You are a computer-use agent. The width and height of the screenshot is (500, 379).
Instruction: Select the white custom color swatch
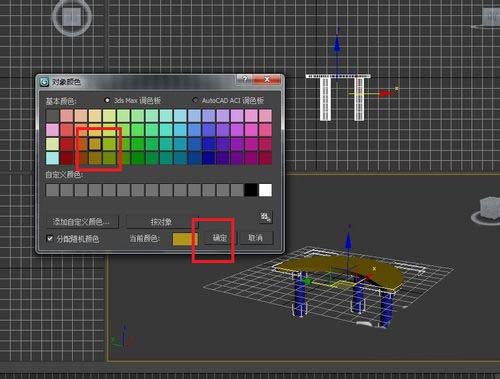pyautogui.click(x=265, y=190)
